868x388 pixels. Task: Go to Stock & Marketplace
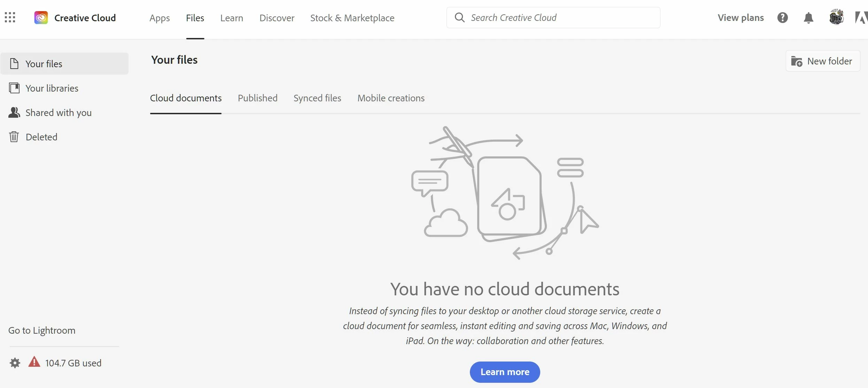tap(352, 18)
